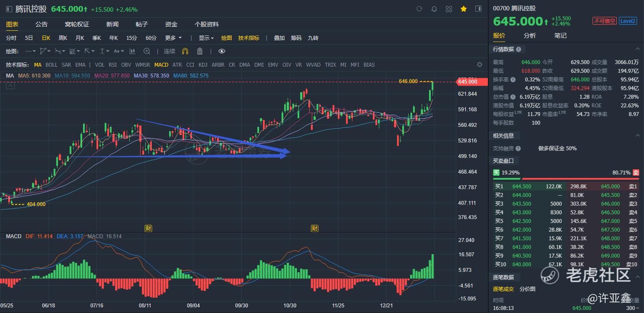Enable KDJ indicator
Screen dimensions: 644x313
click(x=203, y=65)
